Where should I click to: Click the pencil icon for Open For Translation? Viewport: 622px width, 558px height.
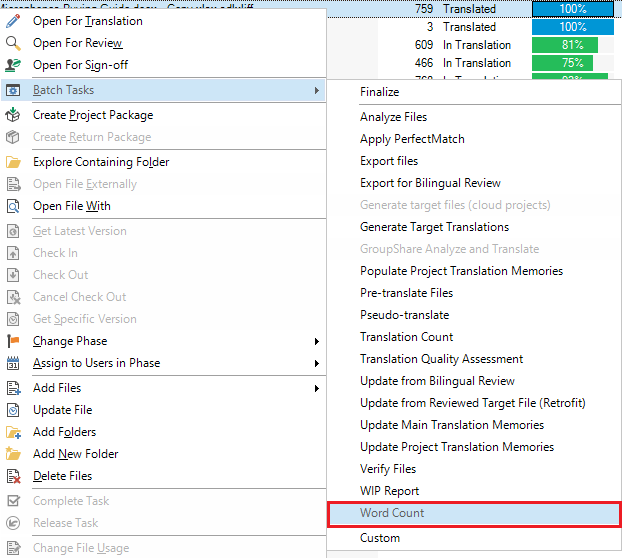point(13,21)
